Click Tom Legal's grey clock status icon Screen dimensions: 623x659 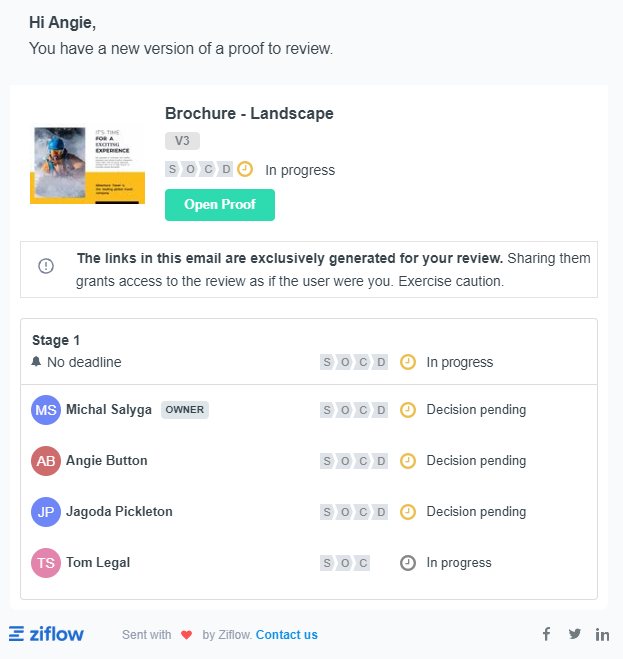407,563
